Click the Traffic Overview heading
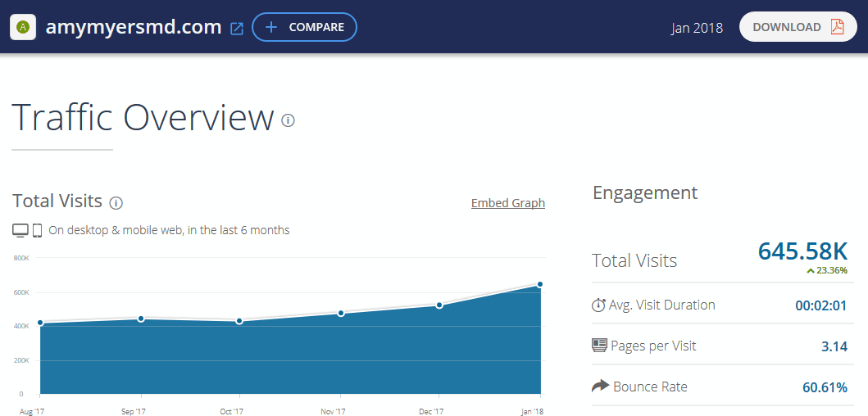The image size is (868, 416). pos(143,117)
